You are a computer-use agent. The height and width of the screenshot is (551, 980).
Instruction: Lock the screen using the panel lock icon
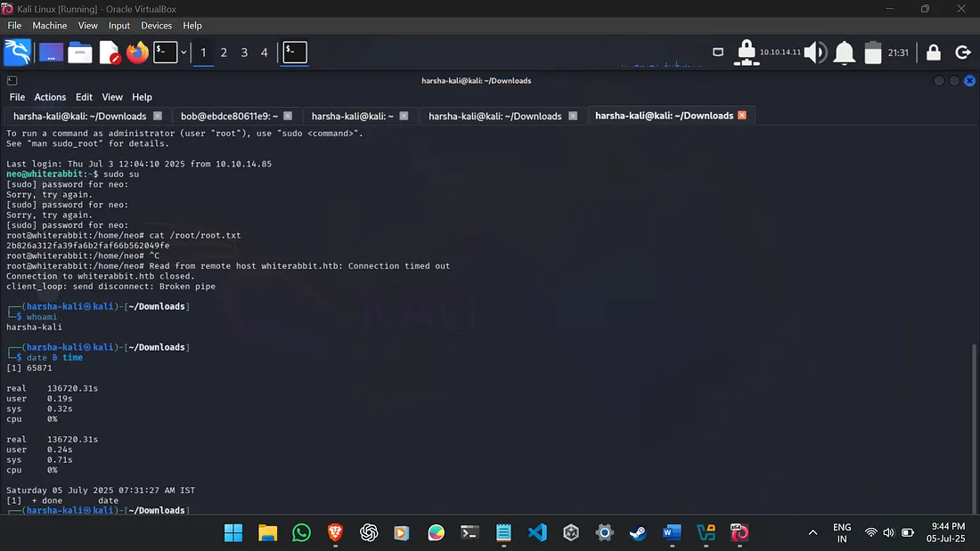pyautogui.click(x=932, y=52)
